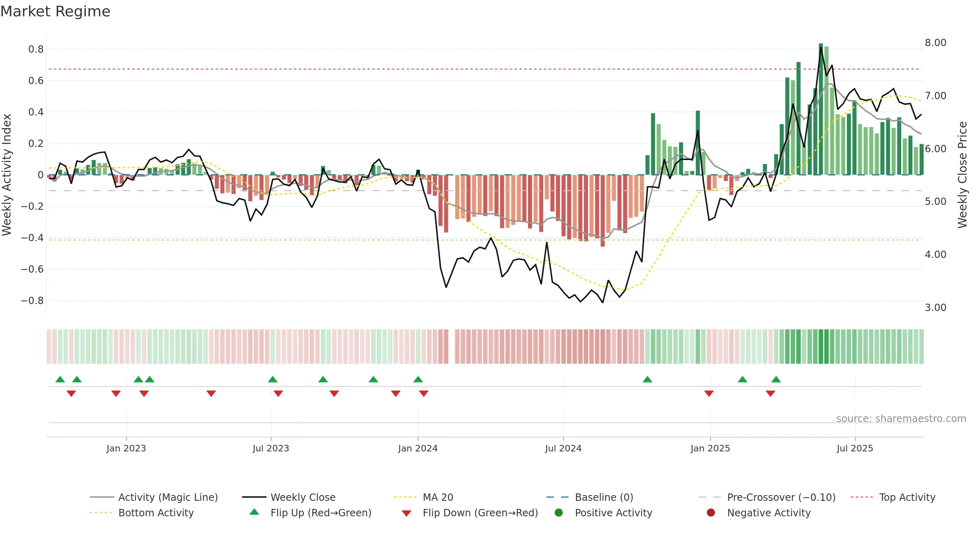Toggle the MA 20 legend entry

(423, 497)
